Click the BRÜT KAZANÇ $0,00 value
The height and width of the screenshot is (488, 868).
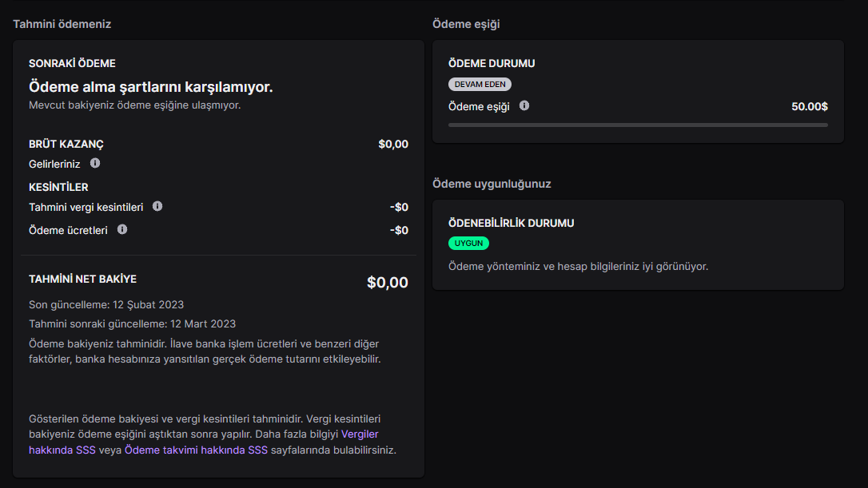click(393, 145)
